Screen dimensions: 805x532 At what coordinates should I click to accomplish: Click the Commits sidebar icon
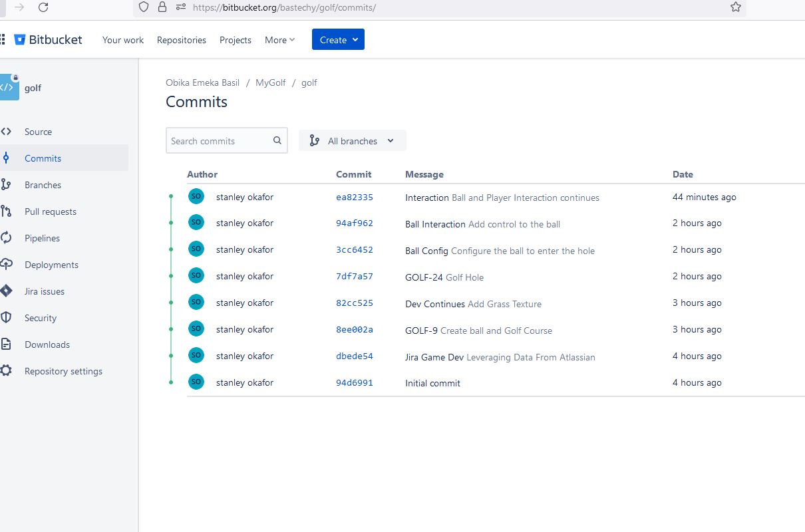click(x=6, y=158)
